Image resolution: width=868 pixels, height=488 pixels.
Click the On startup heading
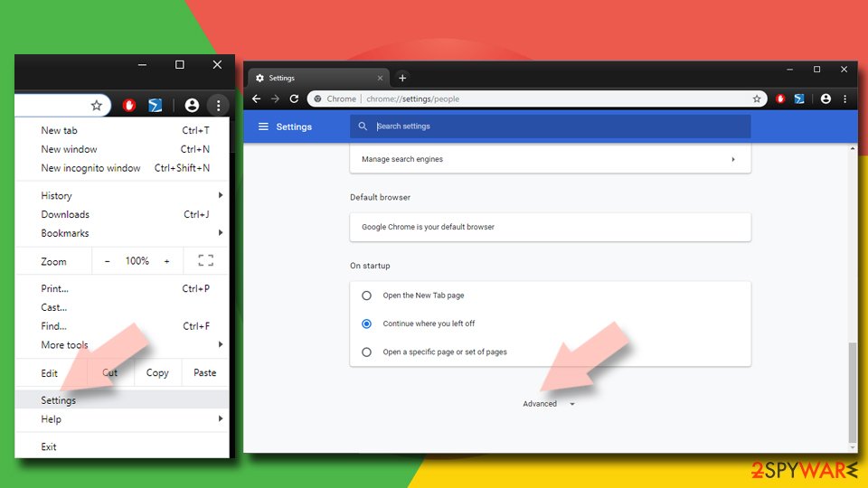(370, 266)
